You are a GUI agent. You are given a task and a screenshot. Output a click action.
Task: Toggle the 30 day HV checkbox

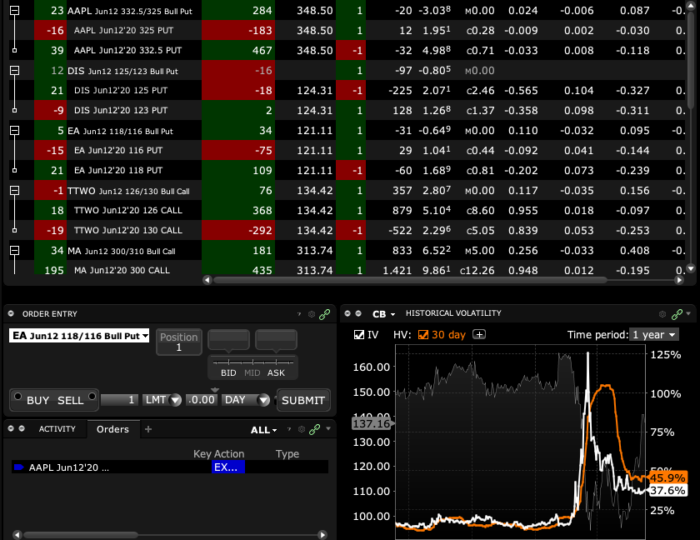coord(422,335)
